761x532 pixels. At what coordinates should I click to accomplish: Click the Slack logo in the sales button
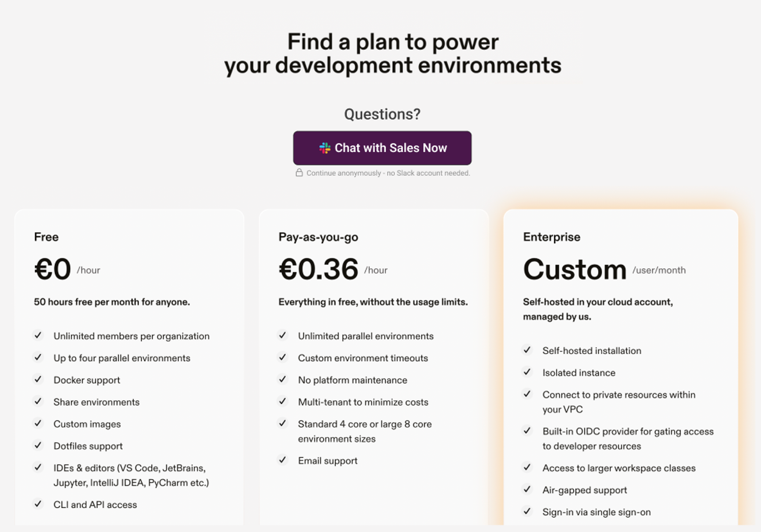click(325, 148)
